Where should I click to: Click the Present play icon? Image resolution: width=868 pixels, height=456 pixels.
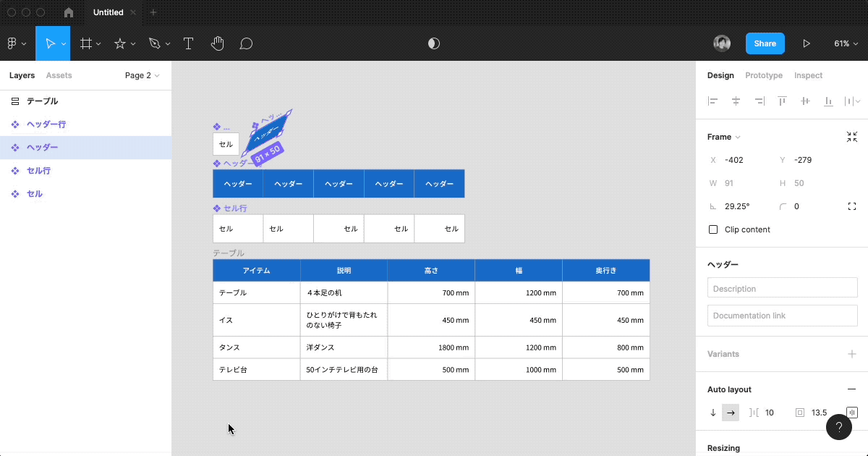click(x=806, y=43)
